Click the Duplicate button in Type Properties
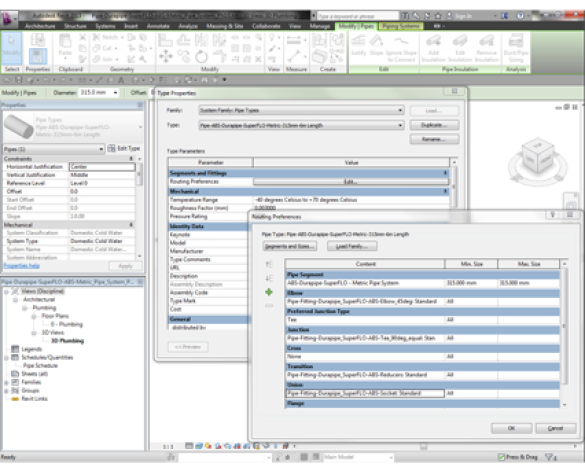 434,125
